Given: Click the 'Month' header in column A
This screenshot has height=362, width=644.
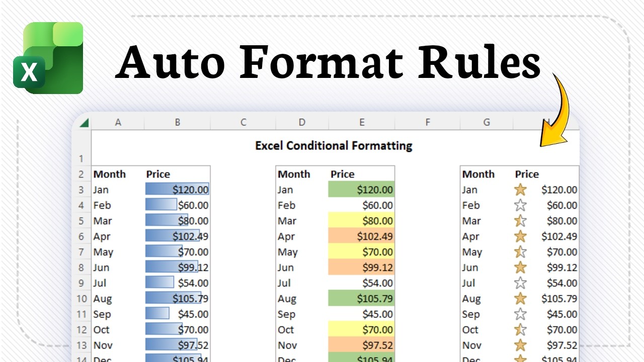Looking at the screenshot, I should 109,174.
